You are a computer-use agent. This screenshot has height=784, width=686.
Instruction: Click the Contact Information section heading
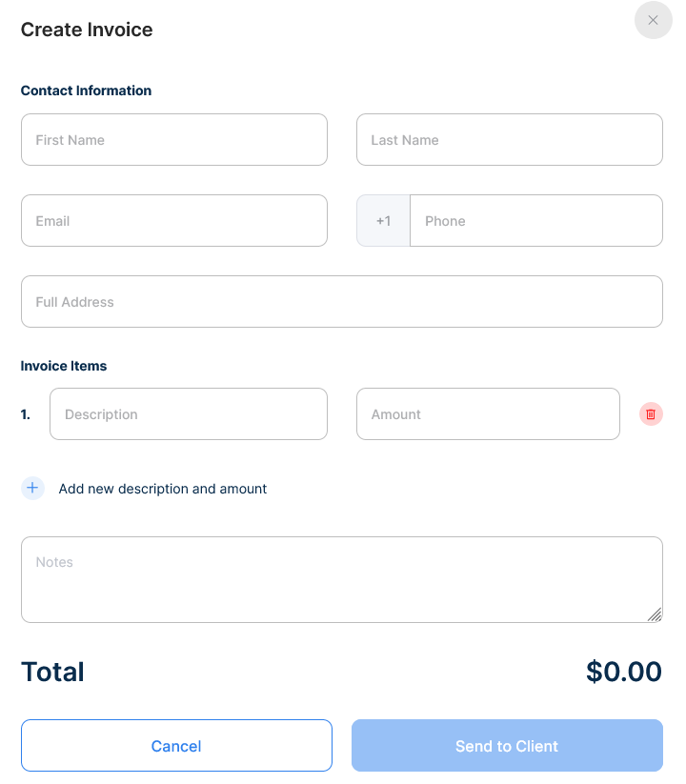click(86, 90)
